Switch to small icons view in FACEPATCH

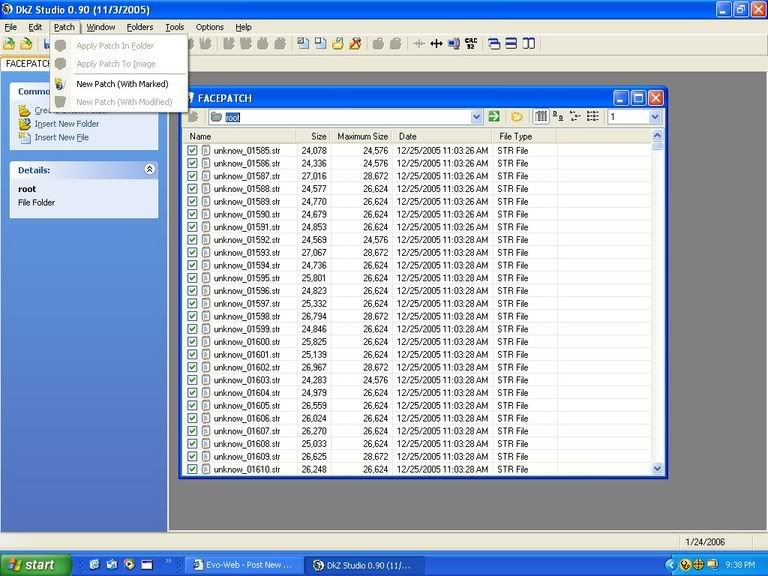575,117
